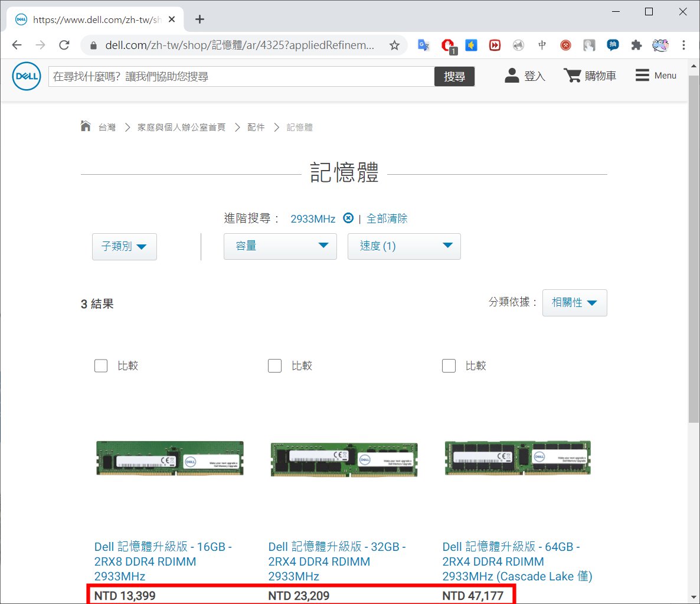Click 全部清除 clear all link
700x604 pixels.
click(x=387, y=218)
